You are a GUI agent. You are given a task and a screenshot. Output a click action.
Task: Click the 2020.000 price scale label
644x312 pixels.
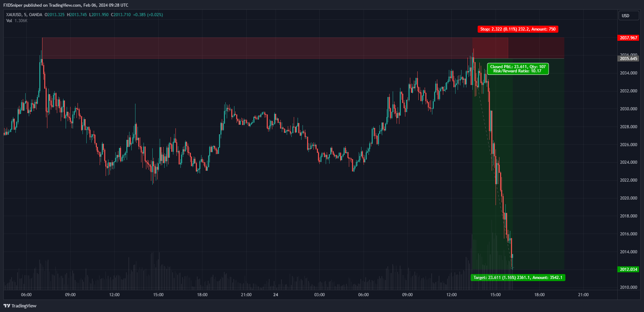(628, 198)
